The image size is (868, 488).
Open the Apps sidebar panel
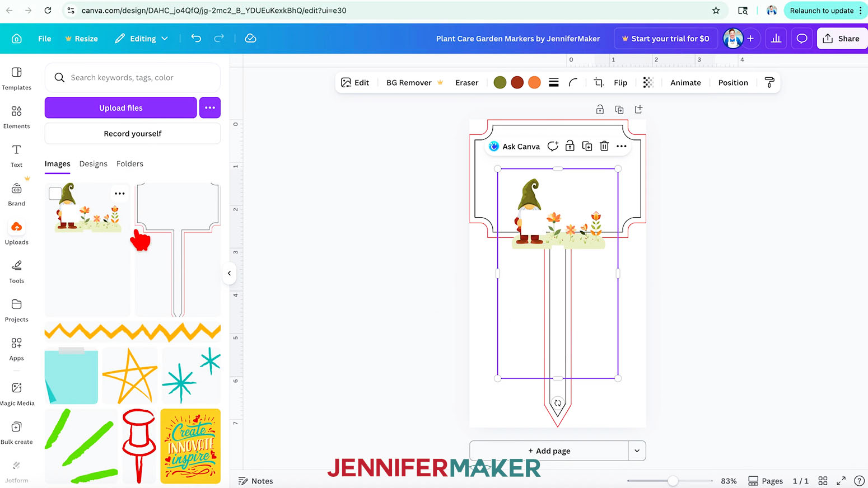click(17, 349)
